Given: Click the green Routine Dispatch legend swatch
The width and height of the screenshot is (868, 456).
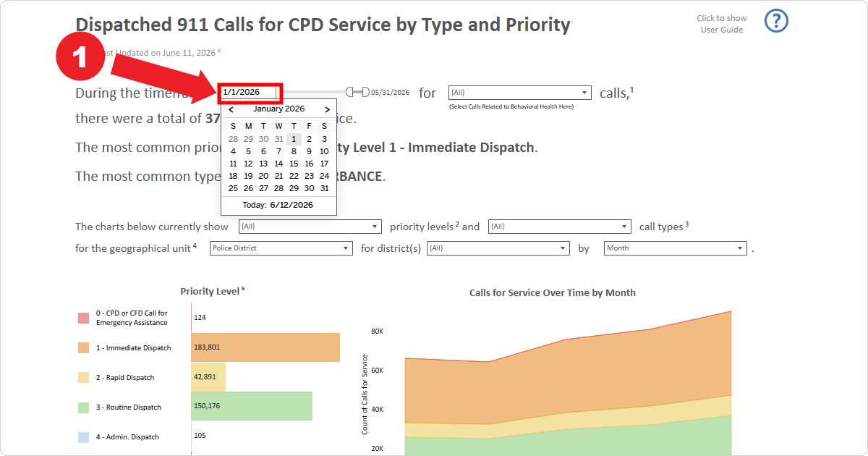Looking at the screenshot, I should pyautogui.click(x=83, y=407).
